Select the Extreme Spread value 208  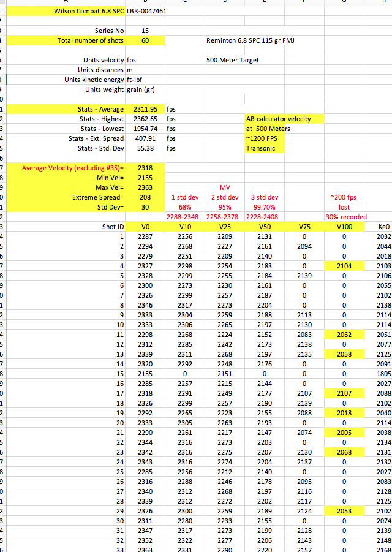point(145,197)
